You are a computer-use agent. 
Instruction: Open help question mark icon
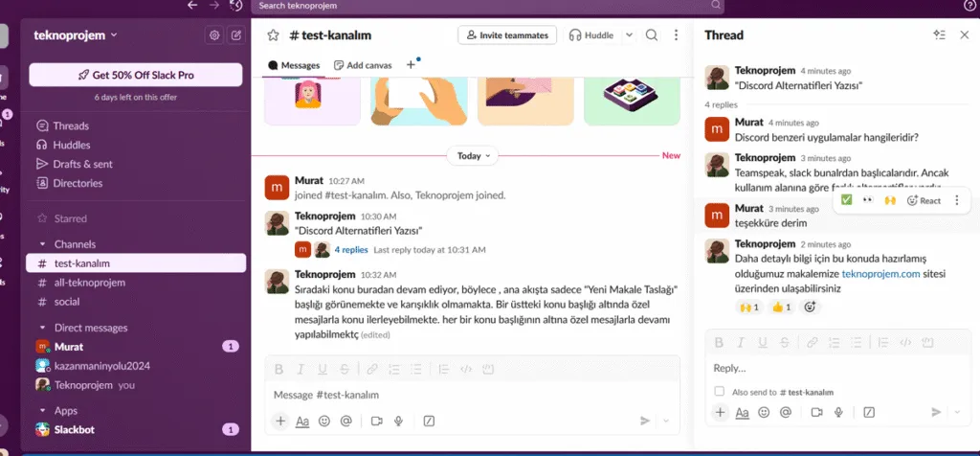(x=969, y=6)
